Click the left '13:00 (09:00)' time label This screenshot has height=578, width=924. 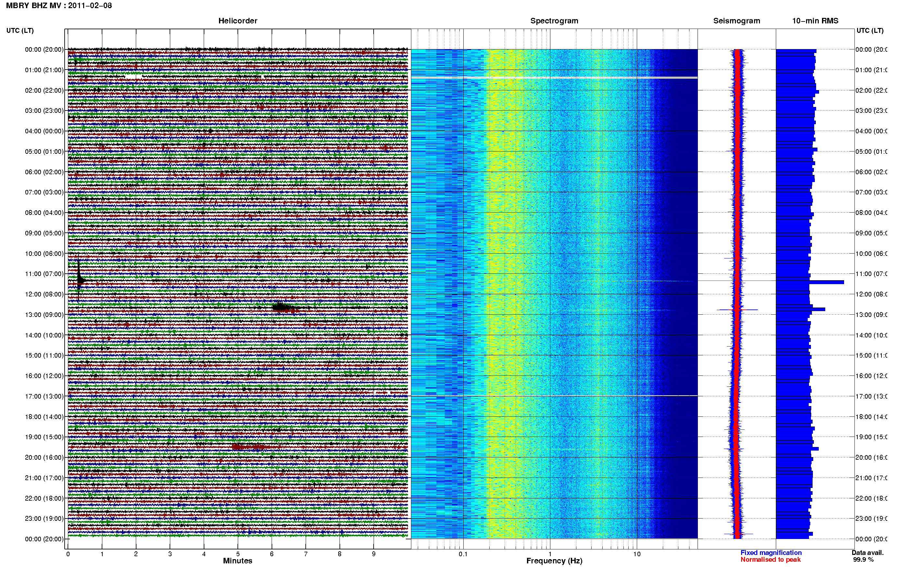pyautogui.click(x=44, y=315)
